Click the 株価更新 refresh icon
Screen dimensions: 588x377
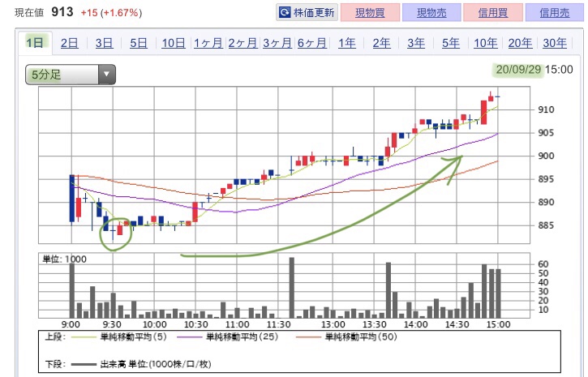pos(284,12)
